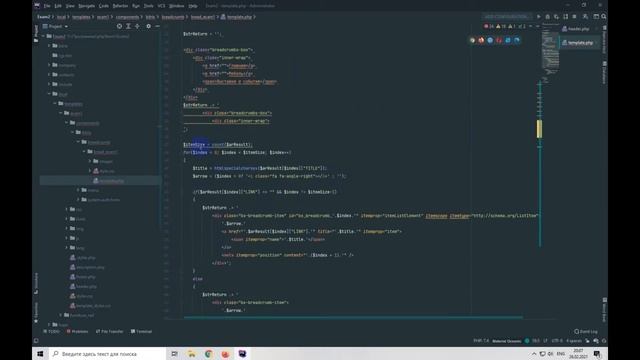Click the Stop square icon in toolbar

tap(574, 17)
